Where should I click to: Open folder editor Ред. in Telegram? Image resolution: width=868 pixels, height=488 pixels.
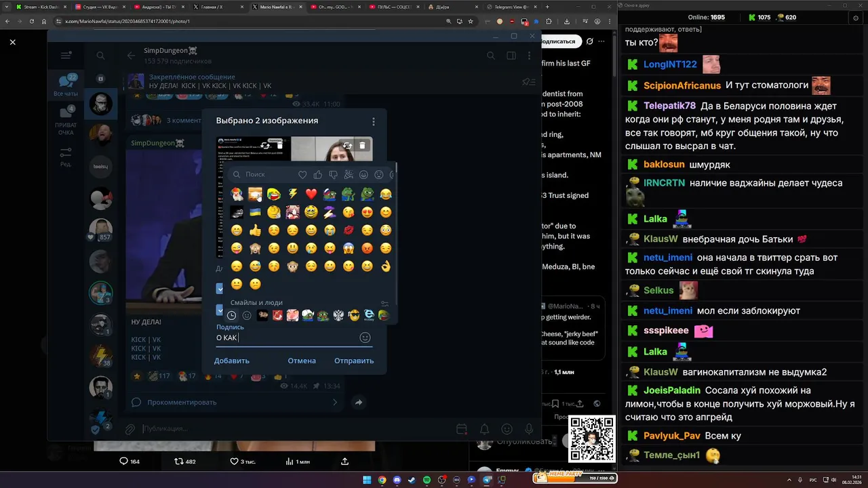tap(66, 157)
